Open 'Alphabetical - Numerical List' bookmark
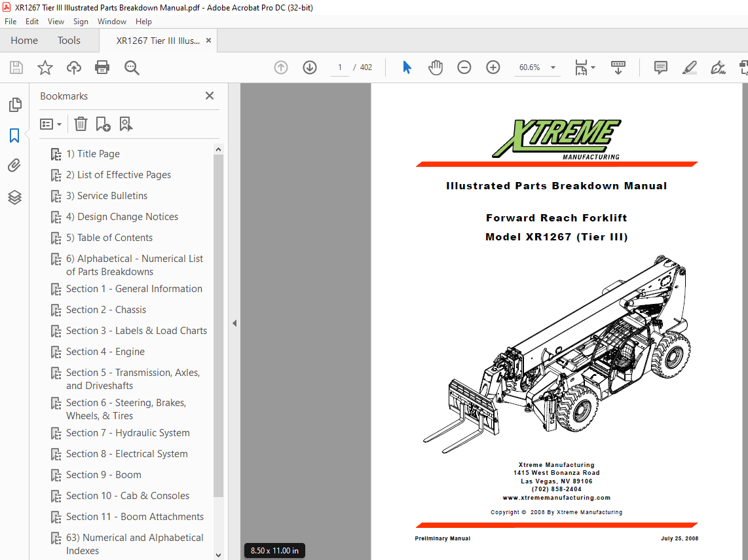The width and height of the screenshot is (748, 560). pos(134,265)
